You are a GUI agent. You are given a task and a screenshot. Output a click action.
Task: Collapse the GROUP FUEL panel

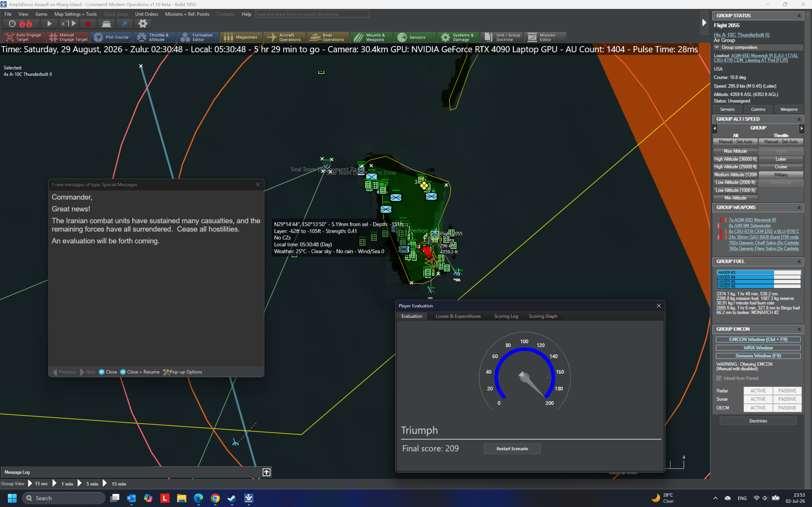click(799, 261)
